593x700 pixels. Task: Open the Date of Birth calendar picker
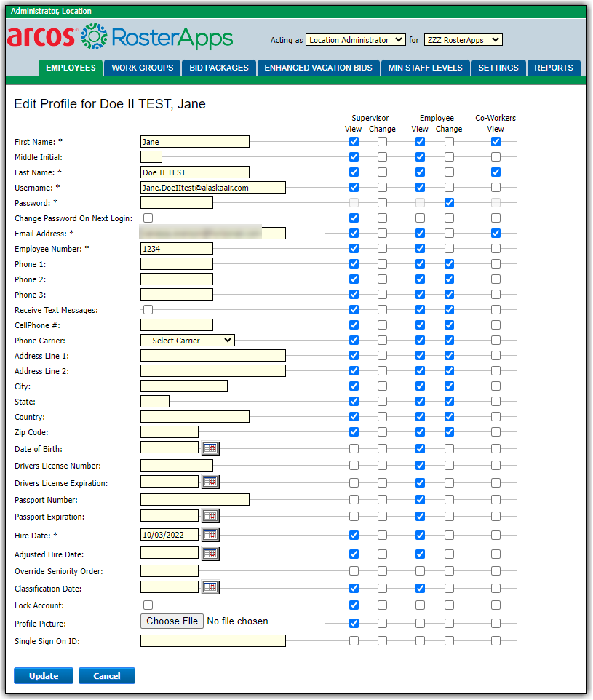210,448
